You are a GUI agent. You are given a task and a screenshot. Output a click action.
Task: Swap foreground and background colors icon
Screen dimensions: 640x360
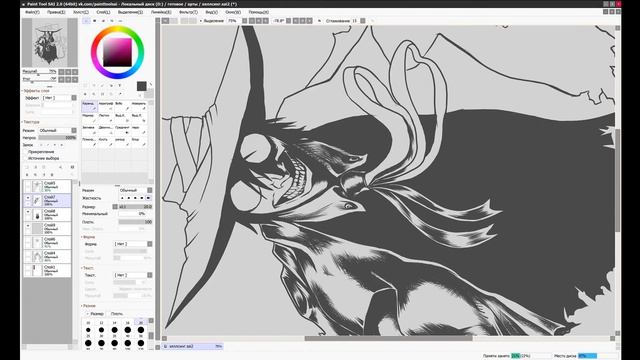150,85
